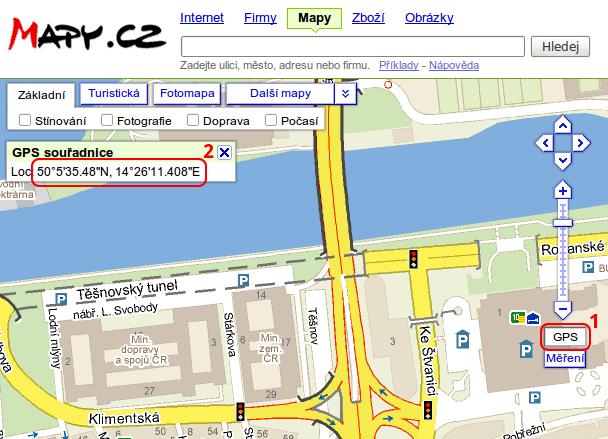
Task: Enable the Stínování checkbox
Action: tap(25, 120)
